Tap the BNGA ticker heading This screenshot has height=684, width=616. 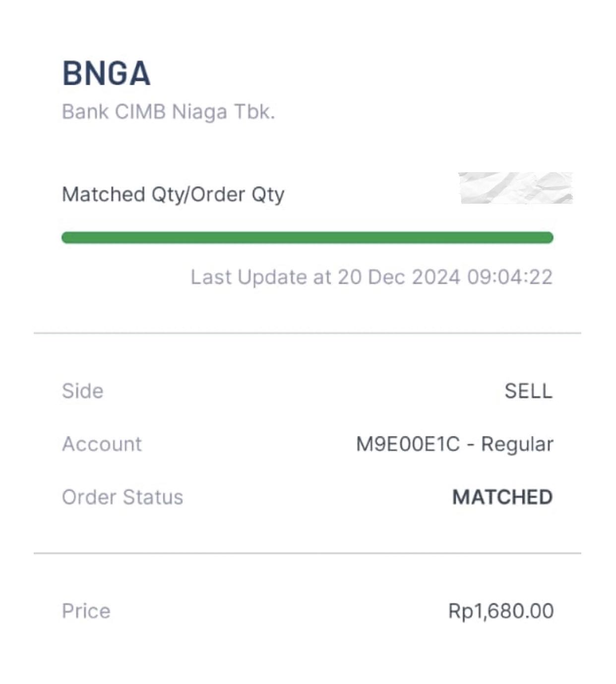click(106, 74)
